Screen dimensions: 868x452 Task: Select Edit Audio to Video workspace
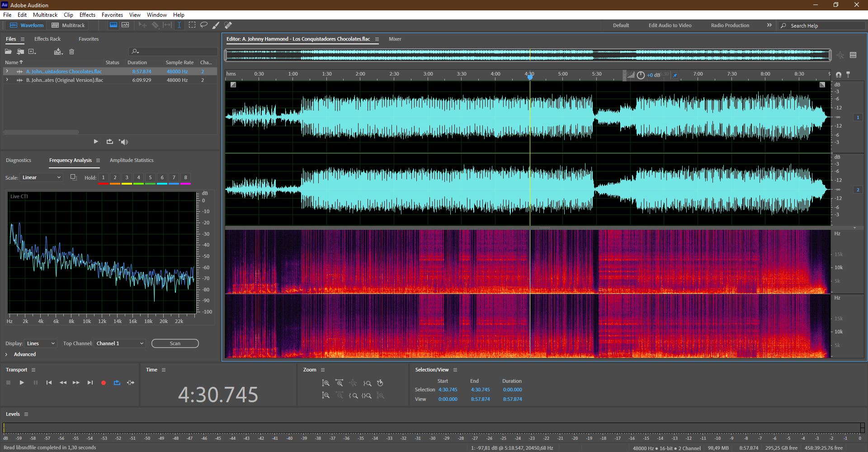click(x=670, y=25)
